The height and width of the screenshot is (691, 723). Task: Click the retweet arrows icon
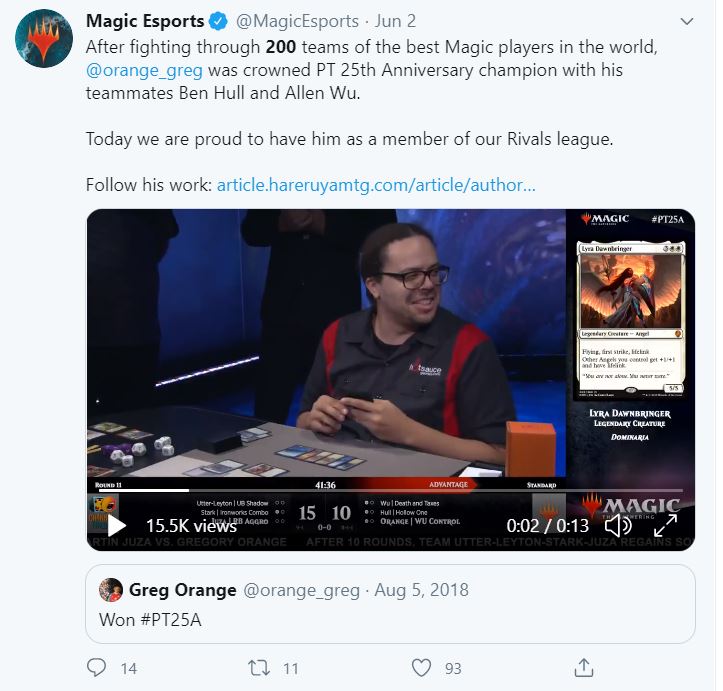[259, 667]
